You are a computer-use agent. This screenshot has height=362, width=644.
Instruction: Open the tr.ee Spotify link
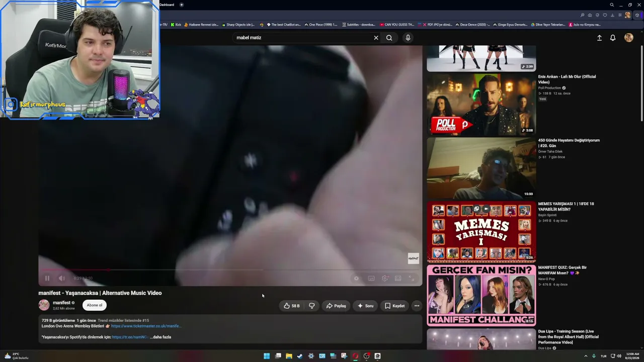pyautogui.click(x=130, y=337)
